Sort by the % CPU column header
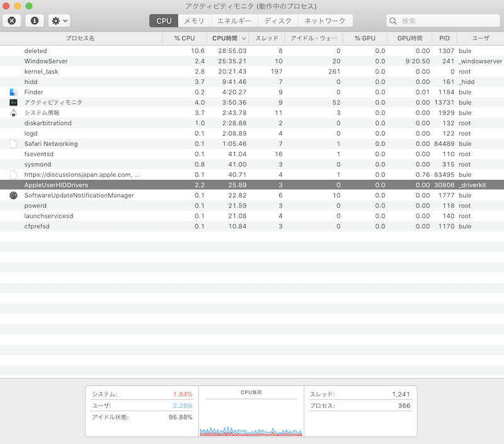 tap(184, 38)
